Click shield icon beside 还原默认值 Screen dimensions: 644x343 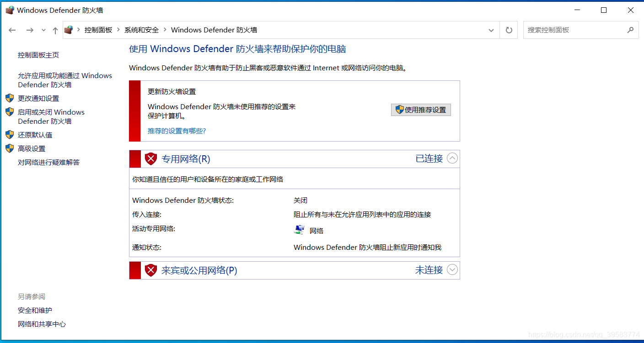(x=10, y=135)
